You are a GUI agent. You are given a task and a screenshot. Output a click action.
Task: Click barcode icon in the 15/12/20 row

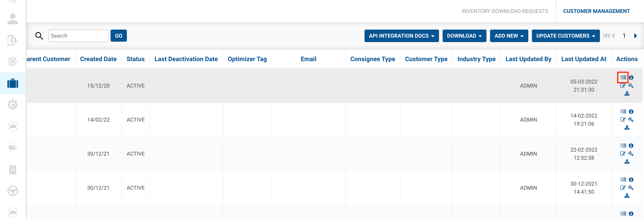(623, 77)
